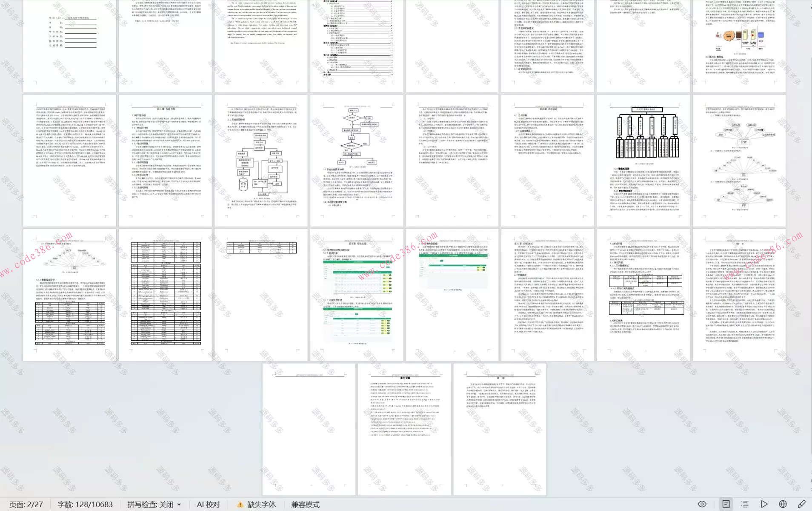Select the 第三章 系统分析 chapter page
Viewport: 812px width, 511px height.
[x=165, y=161]
